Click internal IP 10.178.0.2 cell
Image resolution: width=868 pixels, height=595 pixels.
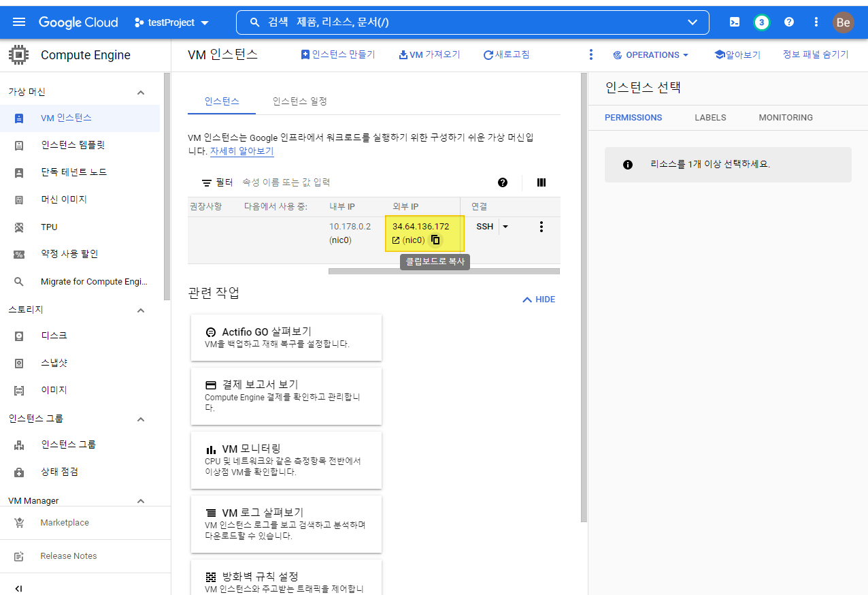pos(350,227)
